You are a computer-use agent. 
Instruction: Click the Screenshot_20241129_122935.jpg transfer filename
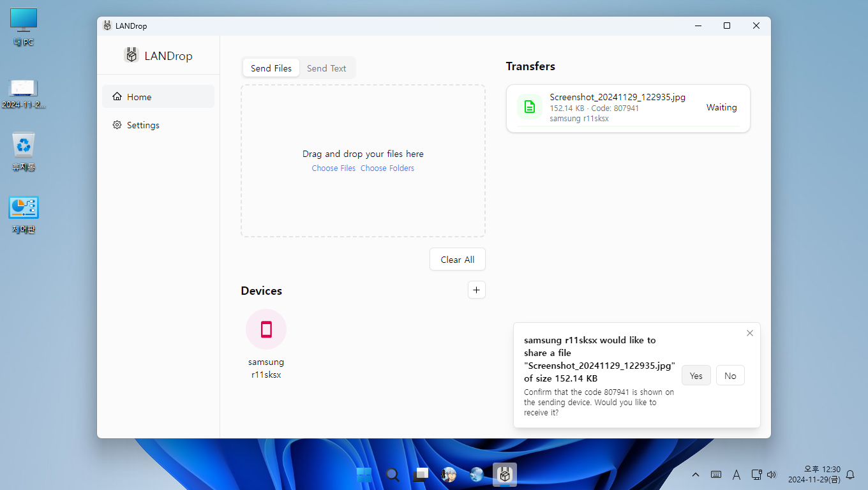pos(618,98)
